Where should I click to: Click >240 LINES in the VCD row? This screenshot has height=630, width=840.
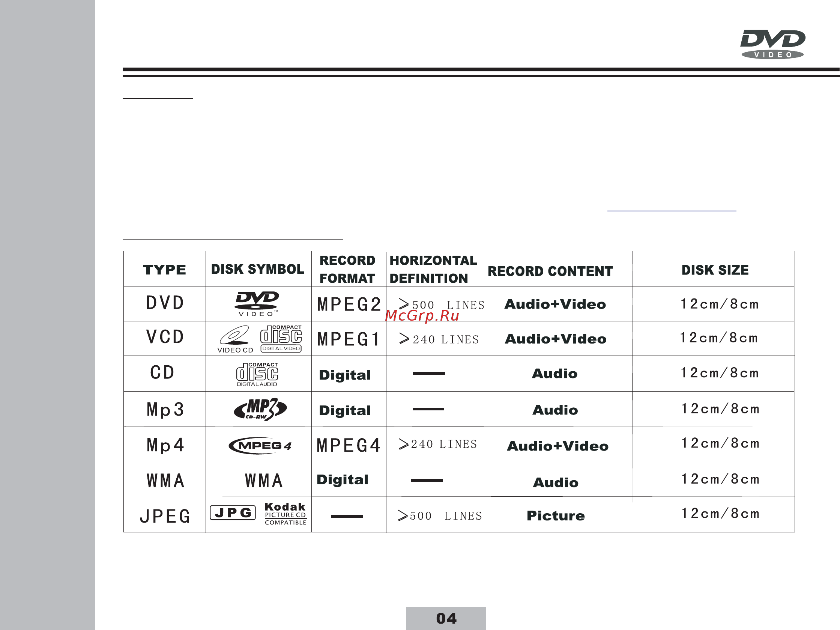pyautogui.click(x=439, y=339)
